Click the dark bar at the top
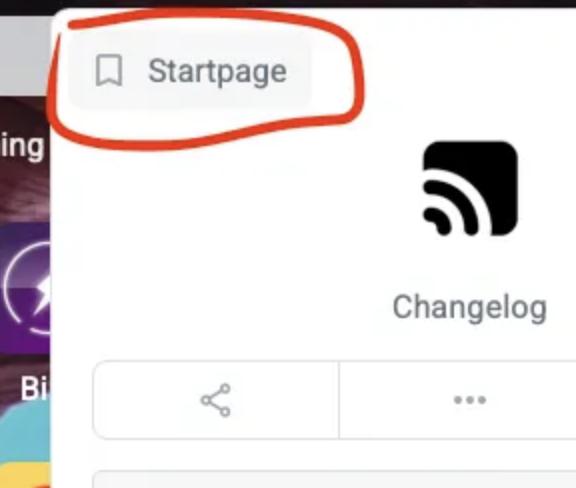Screen dimensions: 576x488 click(x=288, y=4)
